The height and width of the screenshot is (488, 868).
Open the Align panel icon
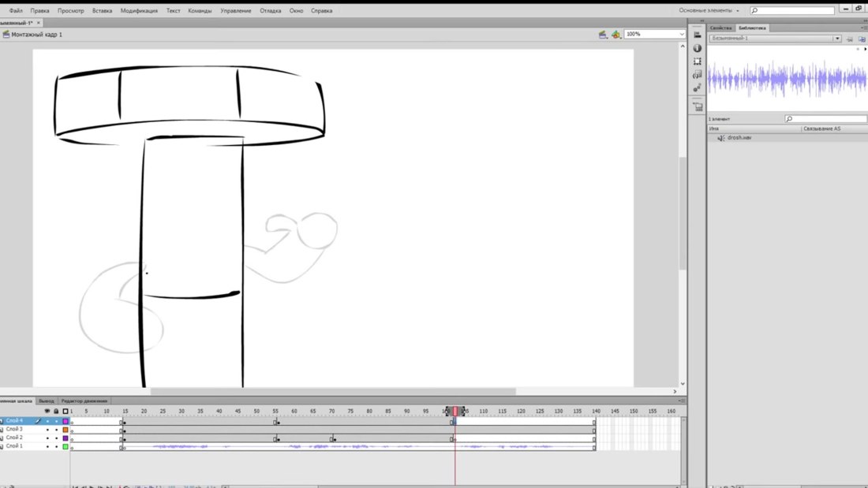pyautogui.click(x=698, y=35)
